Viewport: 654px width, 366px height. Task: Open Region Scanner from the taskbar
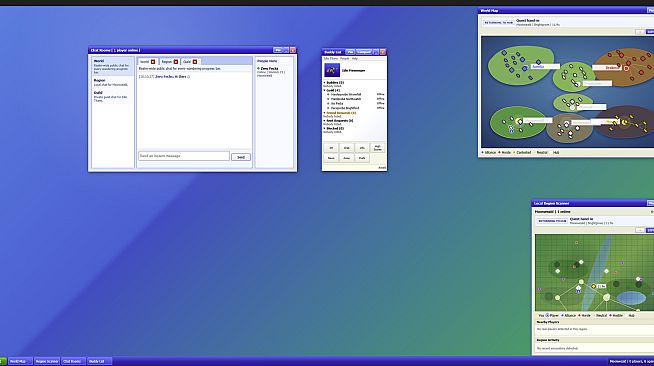[47, 361]
